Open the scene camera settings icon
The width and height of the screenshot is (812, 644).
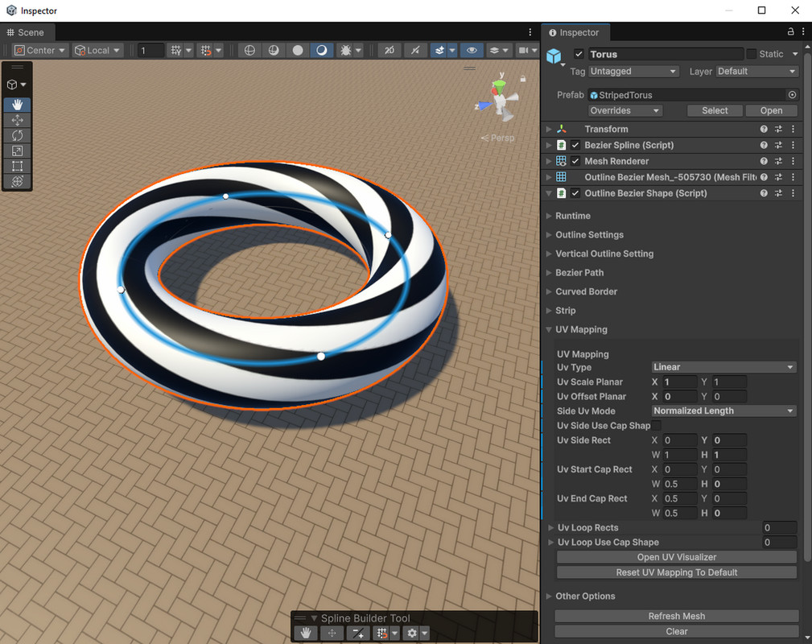coord(524,50)
